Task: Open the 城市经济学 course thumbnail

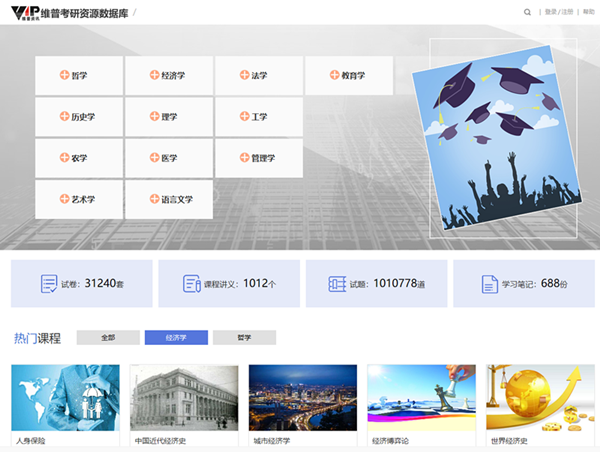Action: (x=302, y=399)
